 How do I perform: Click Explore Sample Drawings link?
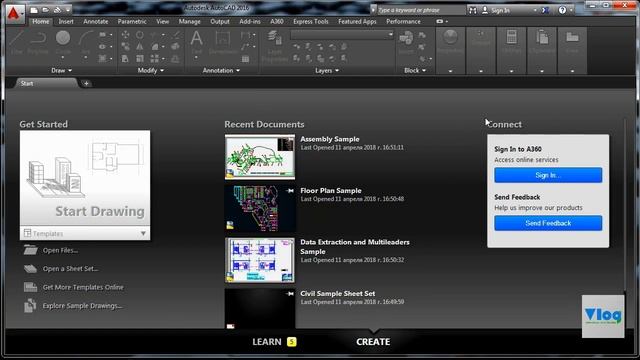[82, 305]
